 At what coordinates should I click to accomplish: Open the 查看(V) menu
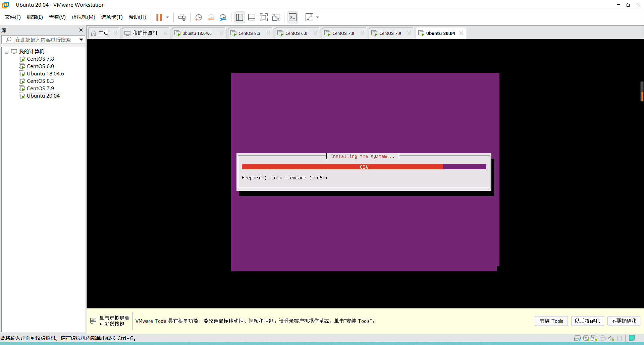pos(57,17)
